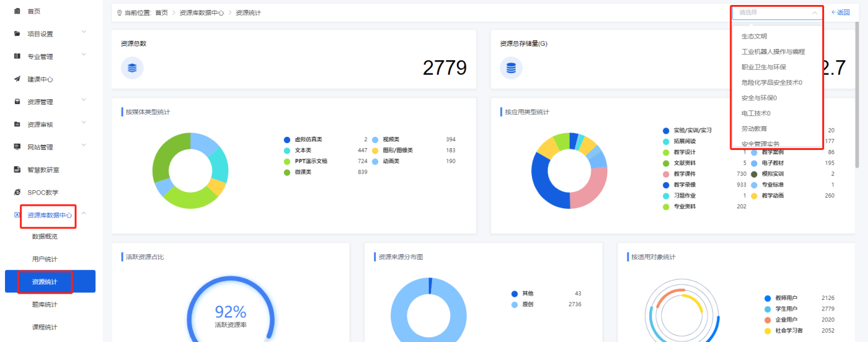This screenshot has height=342, width=868.
Task: Toggle 图形/图像类 legend color dot
Action: (x=375, y=151)
